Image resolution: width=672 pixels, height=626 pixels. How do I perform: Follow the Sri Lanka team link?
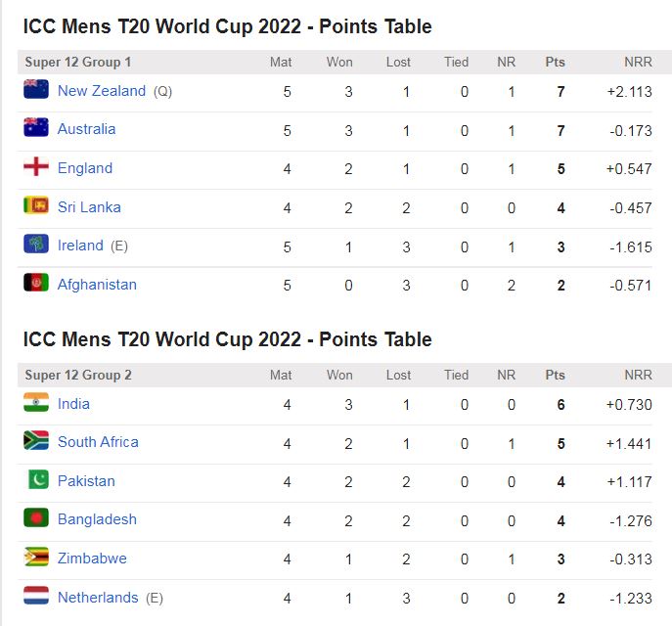[x=89, y=207]
